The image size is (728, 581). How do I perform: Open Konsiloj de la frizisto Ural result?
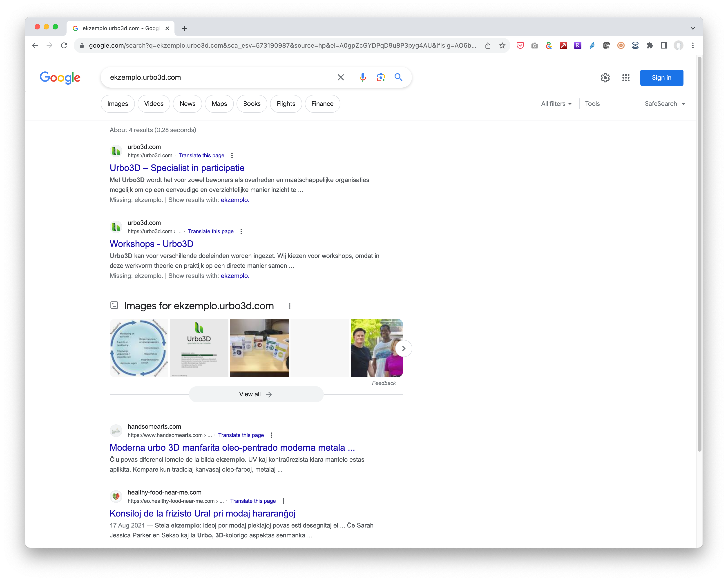pos(203,513)
